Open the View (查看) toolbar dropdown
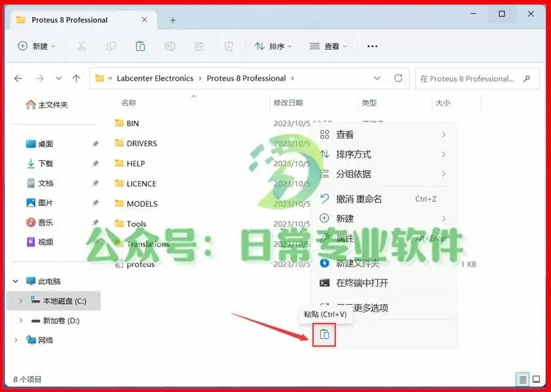The image size is (551, 392). point(328,47)
